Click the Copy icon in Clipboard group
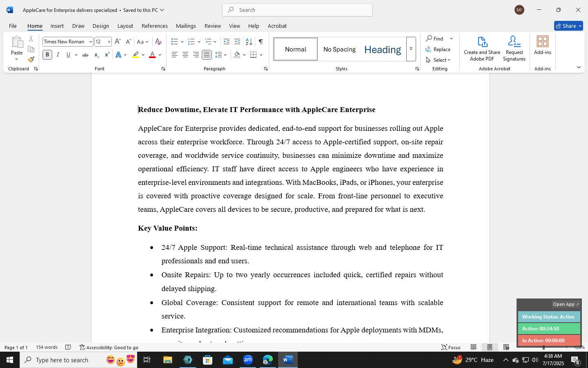This screenshot has height=368, width=588. tap(31, 49)
